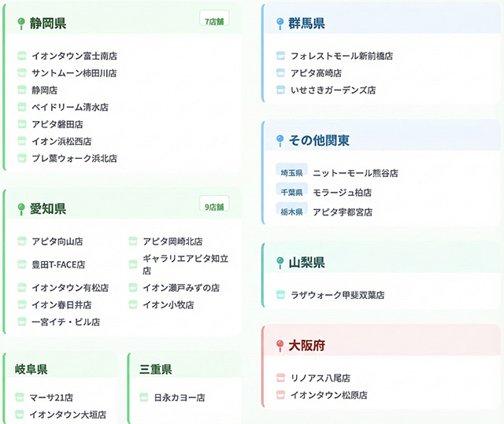Click the 7店舗 count badge
The height and width of the screenshot is (424, 504).
point(214,21)
